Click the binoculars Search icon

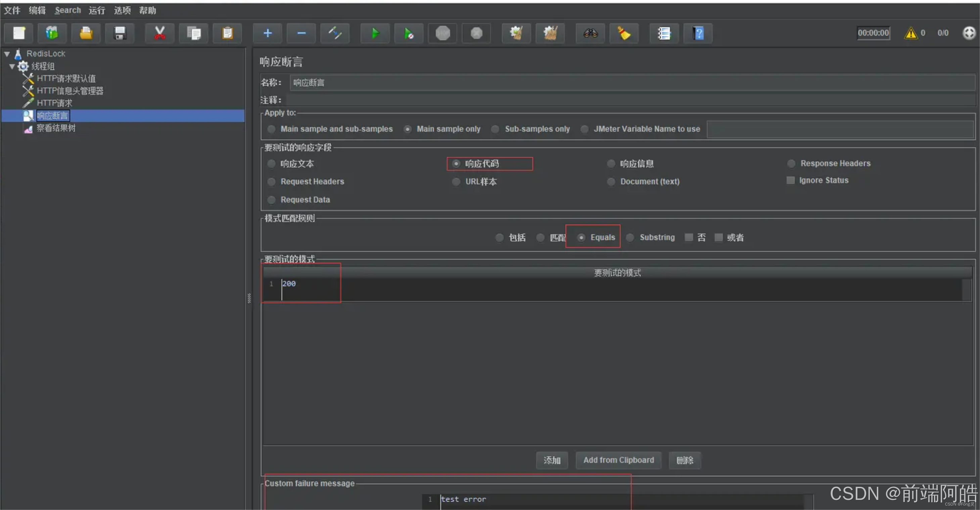pyautogui.click(x=590, y=34)
